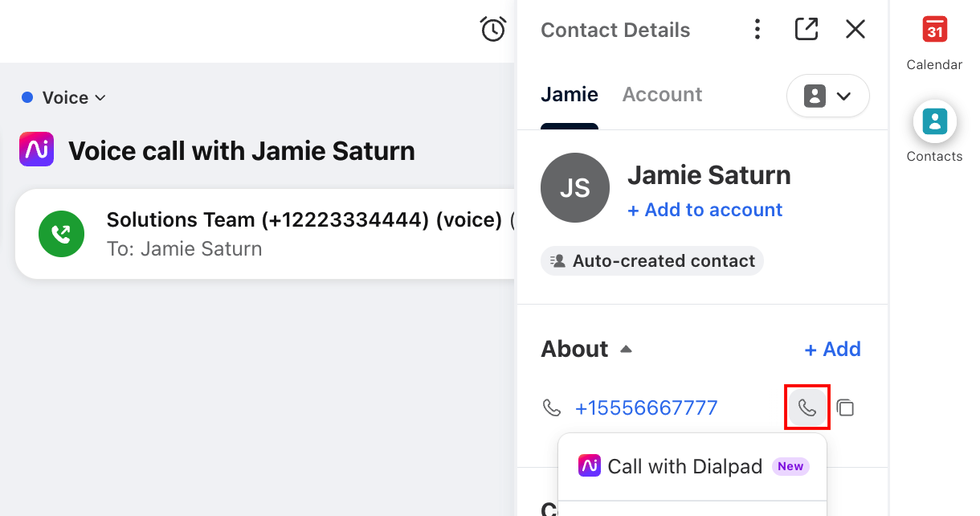This screenshot has height=516, width=980.
Task: Click the alarm clock snooze icon
Action: click(x=493, y=30)
